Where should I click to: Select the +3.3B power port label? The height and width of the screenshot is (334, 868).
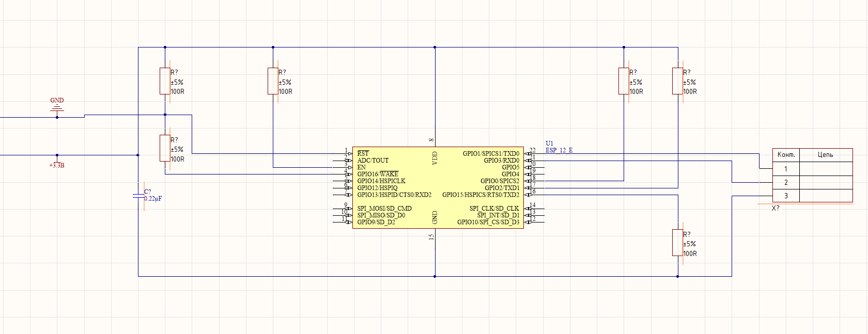click(57, 165)
